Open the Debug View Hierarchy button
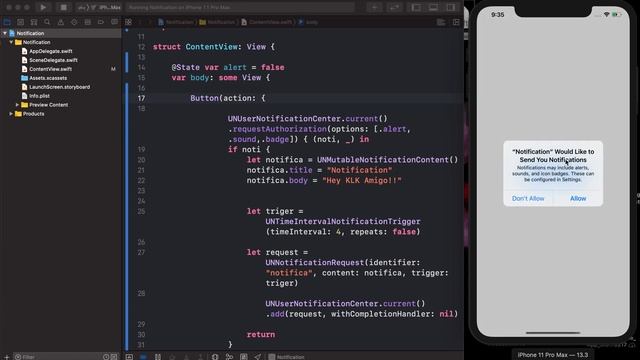640x360 pixels. (x=215, y=357)
